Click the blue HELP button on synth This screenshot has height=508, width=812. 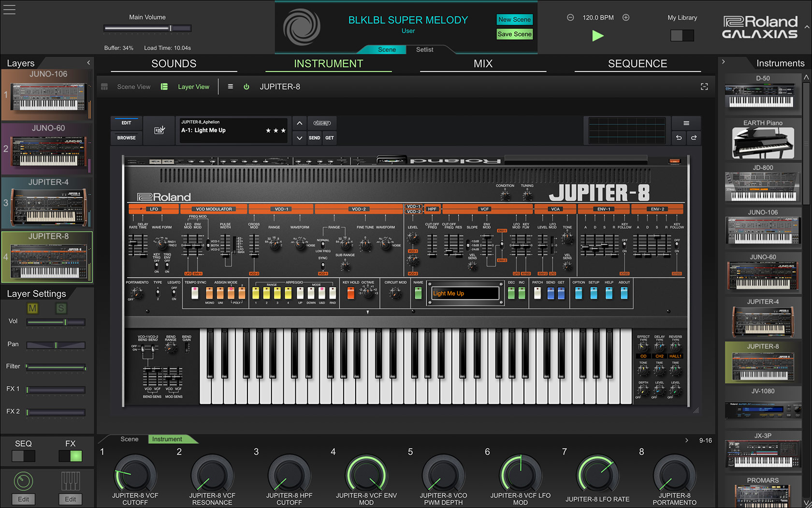click(x=609, y=293)
